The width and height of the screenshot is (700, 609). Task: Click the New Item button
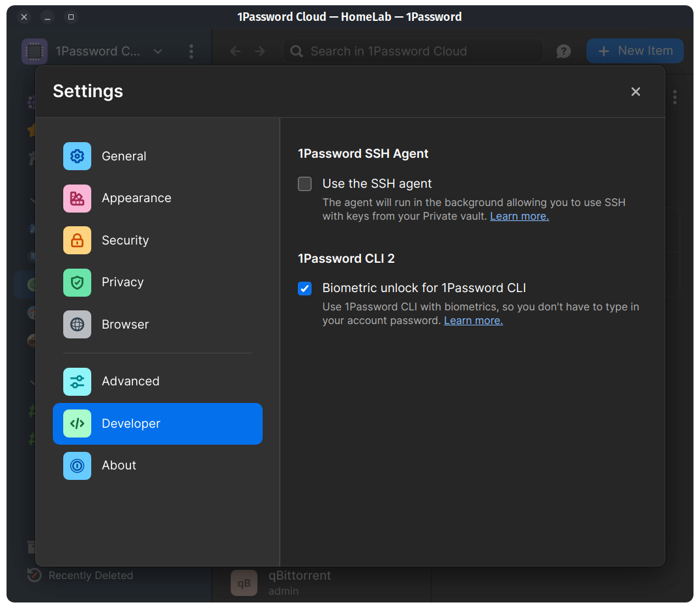tap(635, 51)
